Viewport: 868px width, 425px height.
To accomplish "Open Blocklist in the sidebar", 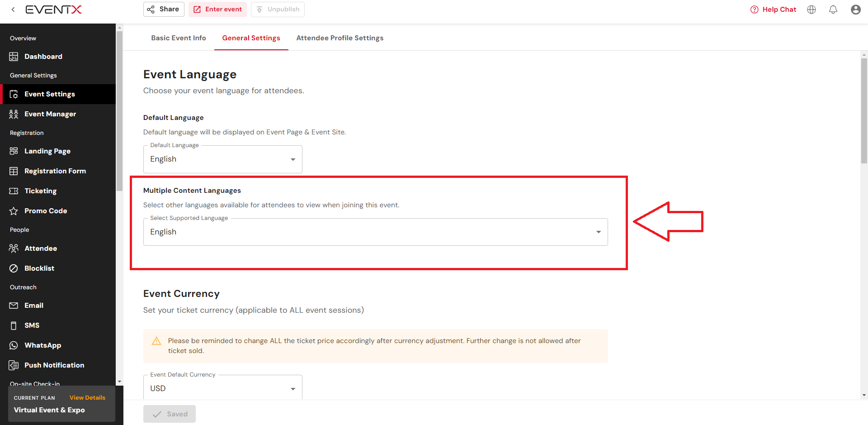I will (58, 268).
